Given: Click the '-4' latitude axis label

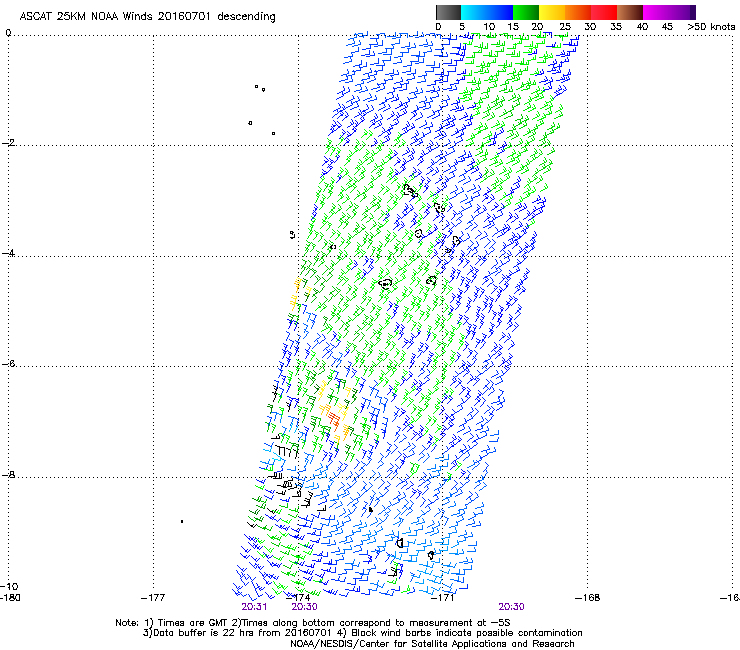Looking at the screenshot, I should tap(8, 253).
